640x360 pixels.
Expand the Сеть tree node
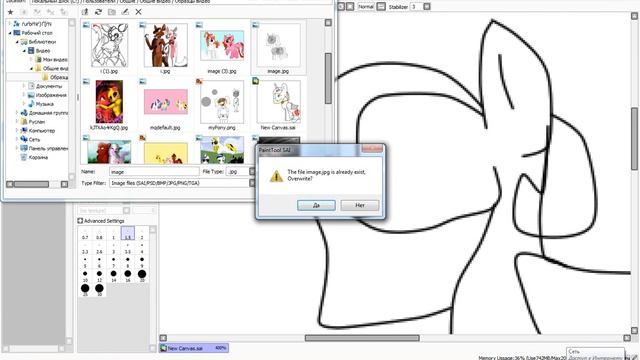17,140
